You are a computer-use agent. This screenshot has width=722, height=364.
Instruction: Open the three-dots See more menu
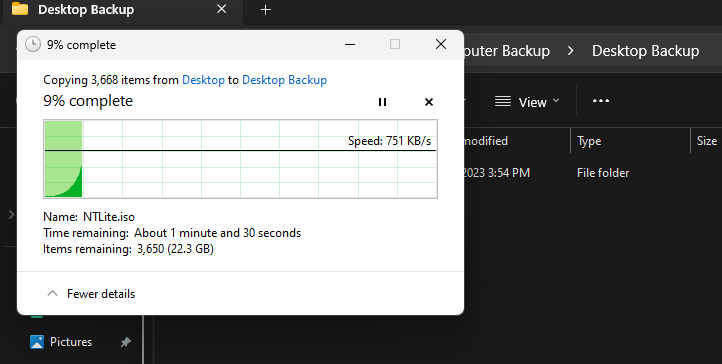601,101
